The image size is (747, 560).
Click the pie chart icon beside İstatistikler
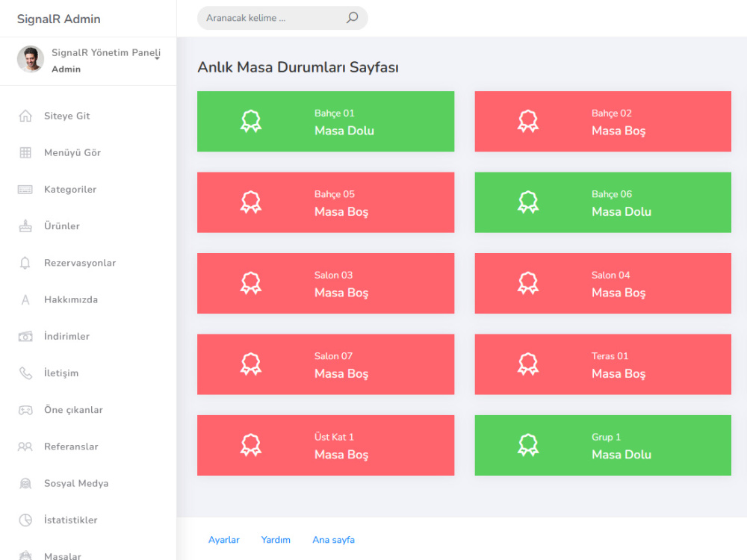click(25, 520)
